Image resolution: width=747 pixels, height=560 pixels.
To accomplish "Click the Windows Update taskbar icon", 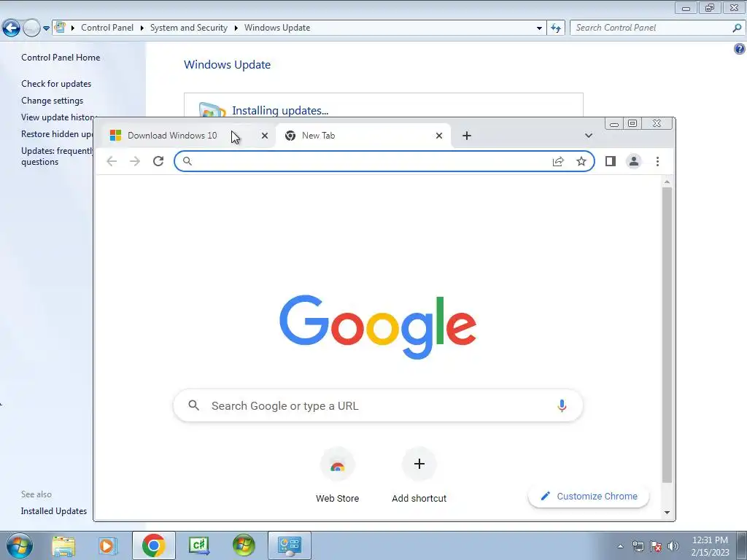I will tap(244, 545).
